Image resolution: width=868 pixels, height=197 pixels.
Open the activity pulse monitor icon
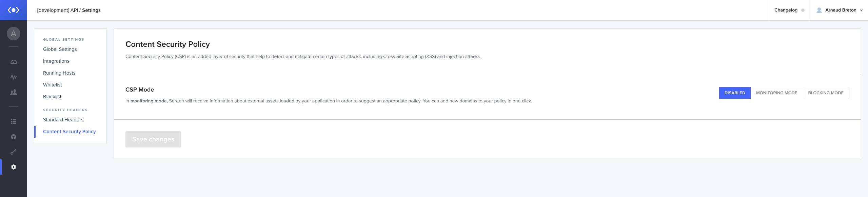[14, 77]
